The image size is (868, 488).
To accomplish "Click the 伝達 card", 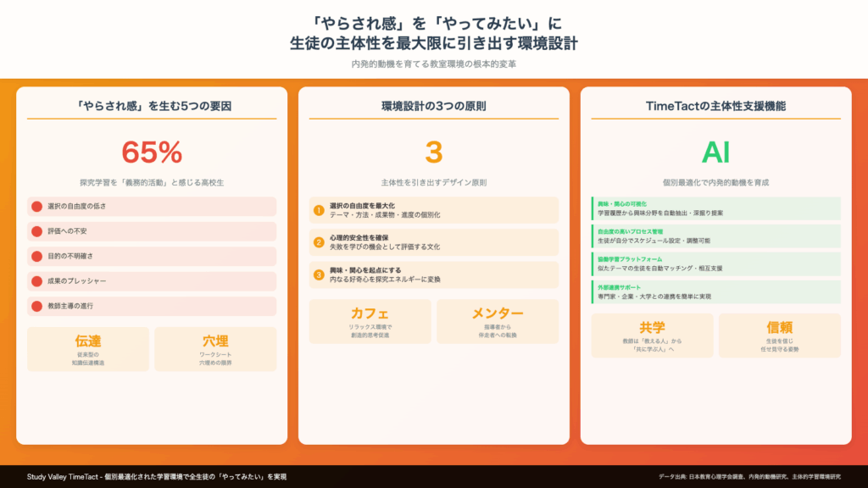I will point(88,349).
